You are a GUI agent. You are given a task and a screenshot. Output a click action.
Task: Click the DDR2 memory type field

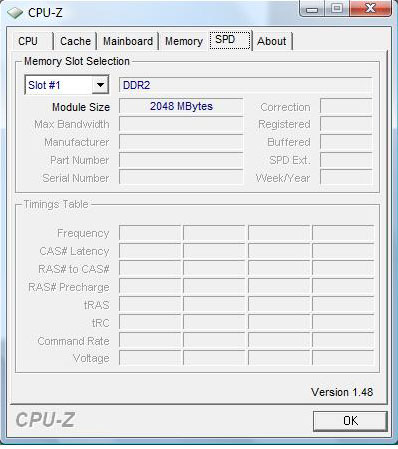(246, 85)
